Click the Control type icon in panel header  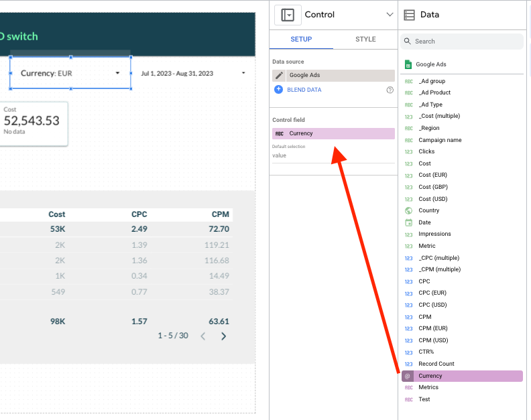click(288, 15)
